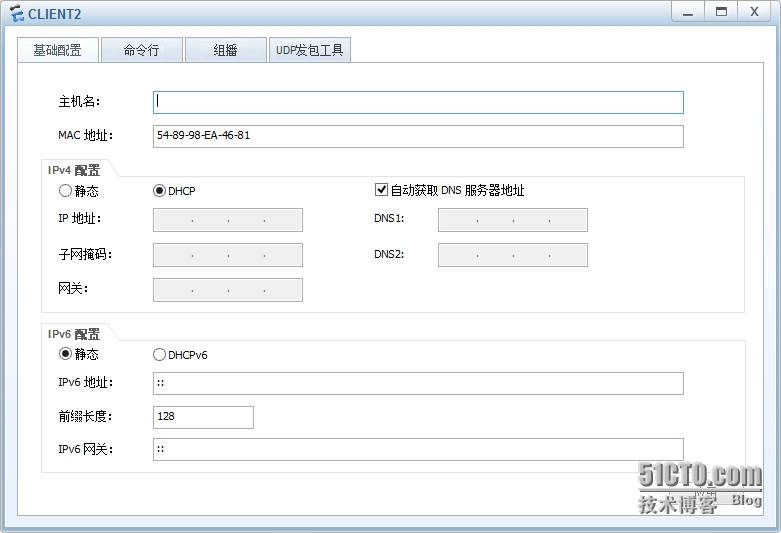Click the 主机名 input field
This screenshot has height=533, width=781.
tap(418, 102)
